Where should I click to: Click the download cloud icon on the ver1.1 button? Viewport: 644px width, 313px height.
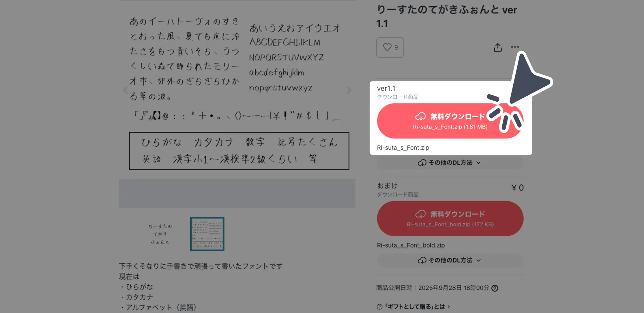421,116
